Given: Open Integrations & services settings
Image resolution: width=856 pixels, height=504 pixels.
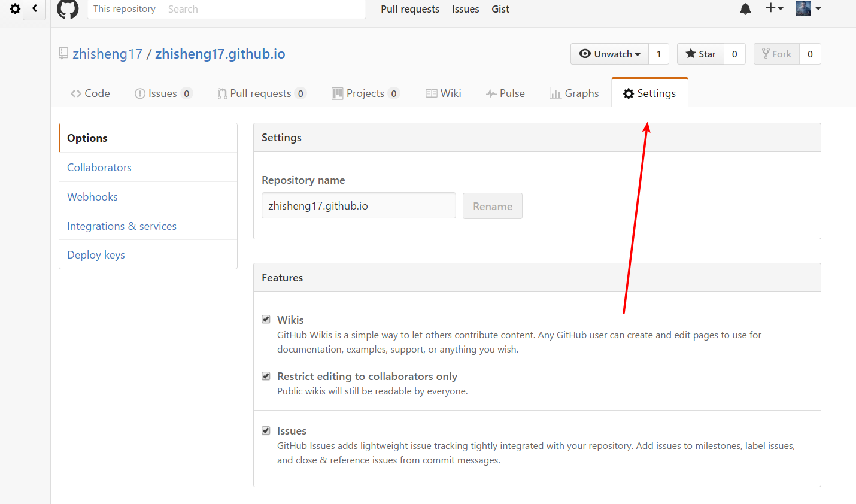Looking at the screenshot, I should pos(148,226).
